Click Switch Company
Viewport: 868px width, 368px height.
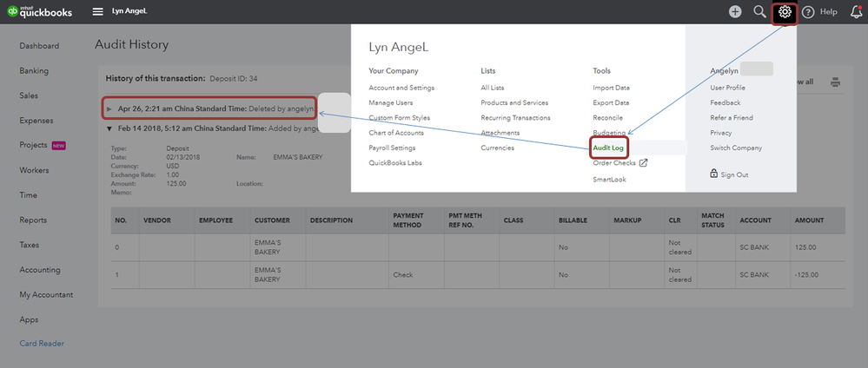click(736, 148)
